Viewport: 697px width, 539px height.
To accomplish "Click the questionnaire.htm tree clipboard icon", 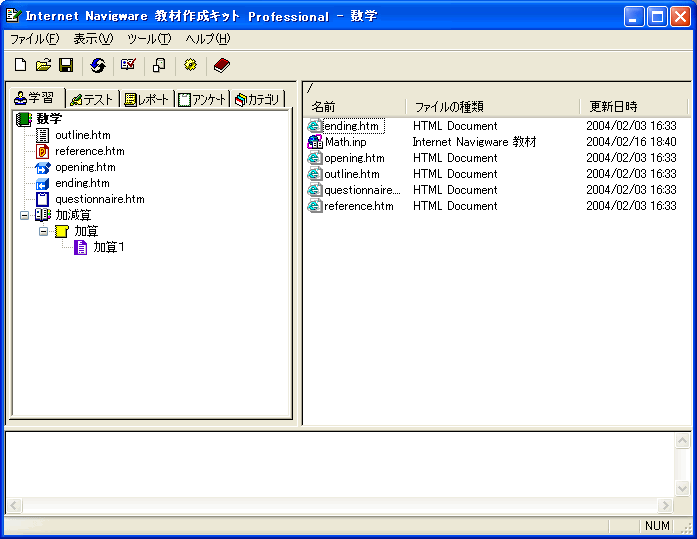I will pos(42,200).
